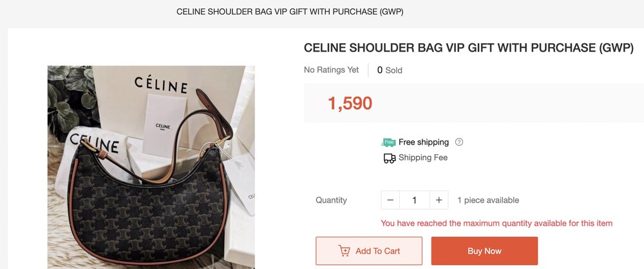Increase quantity with the plus button
Viewport: 644px width, 269px height.
click(439, 200)
